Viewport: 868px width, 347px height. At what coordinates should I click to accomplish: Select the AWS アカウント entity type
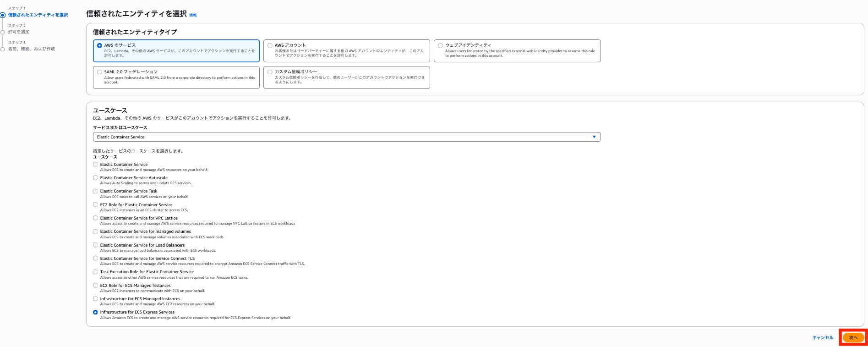pos(270,45)
